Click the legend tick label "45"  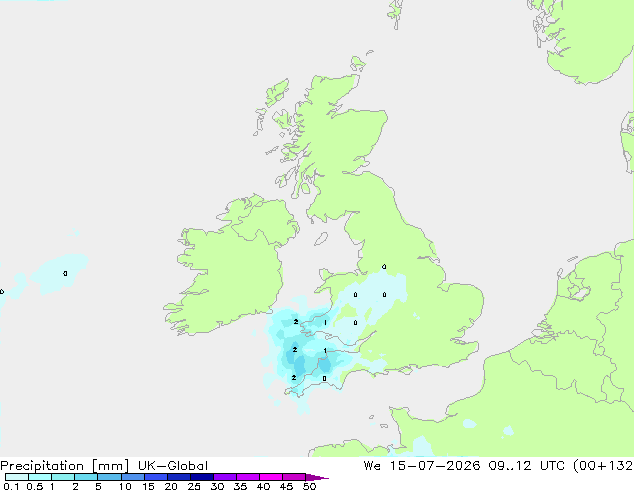(286, 486)
